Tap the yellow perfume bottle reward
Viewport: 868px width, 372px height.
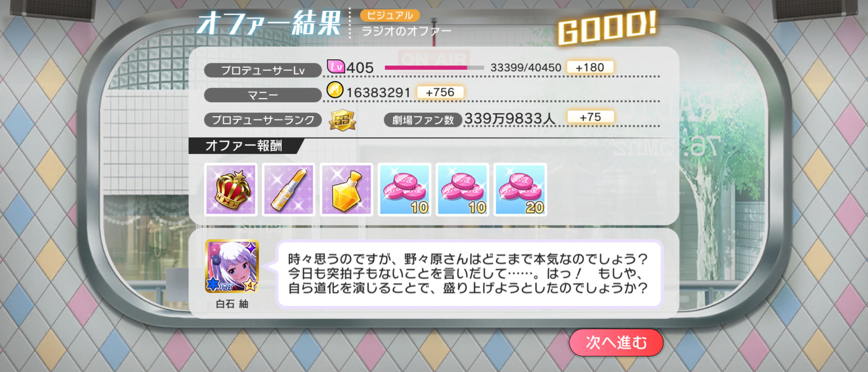pyautogui.click(x=347, y=190)
